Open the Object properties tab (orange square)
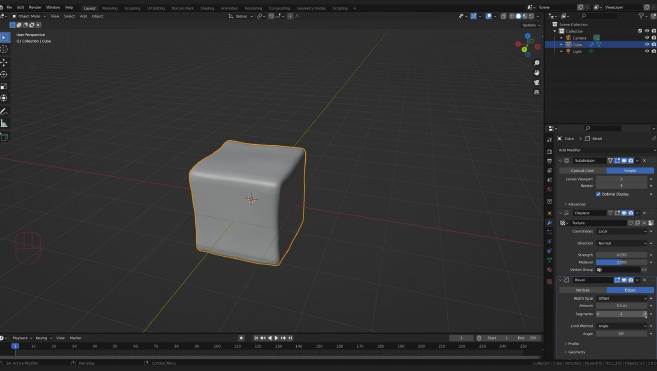The height and width of the screenshot is (371, 657). (x=549, y=213)
